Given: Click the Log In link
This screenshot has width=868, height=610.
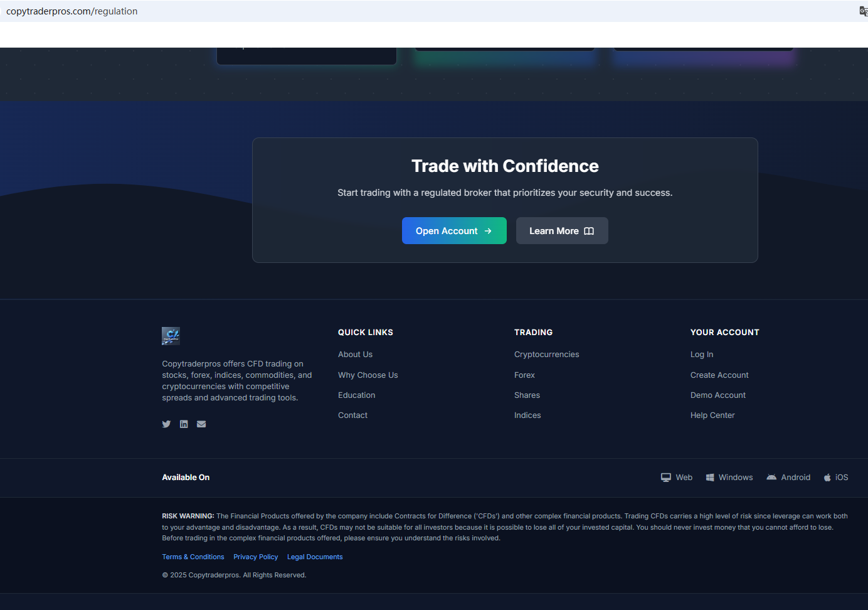Looking at the screenshot, I should [701, 355].
